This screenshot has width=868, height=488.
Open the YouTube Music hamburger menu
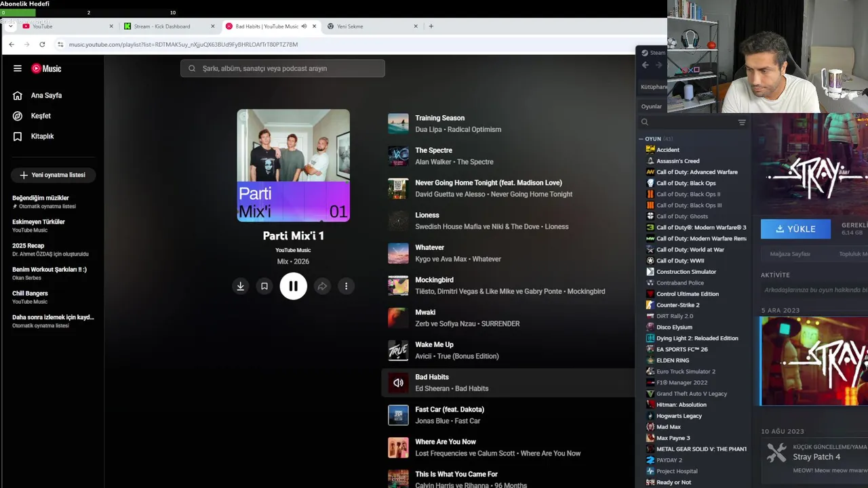[x=18, y=68]
